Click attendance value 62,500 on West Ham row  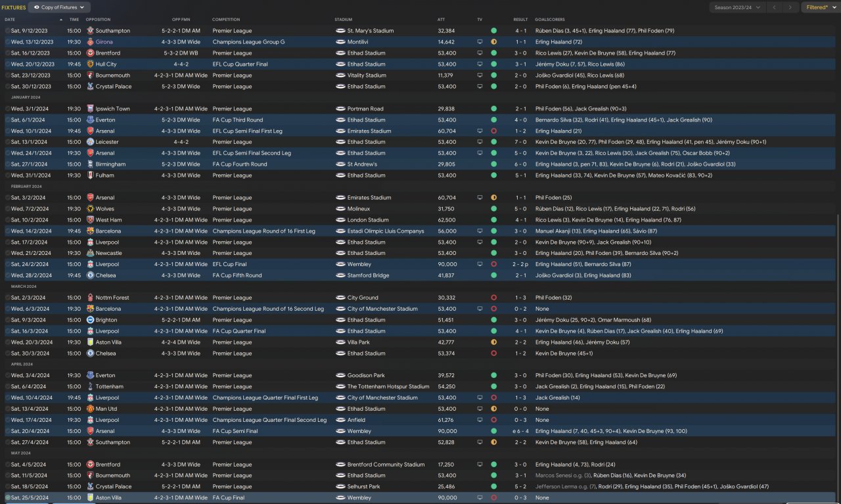pos(446,220)
